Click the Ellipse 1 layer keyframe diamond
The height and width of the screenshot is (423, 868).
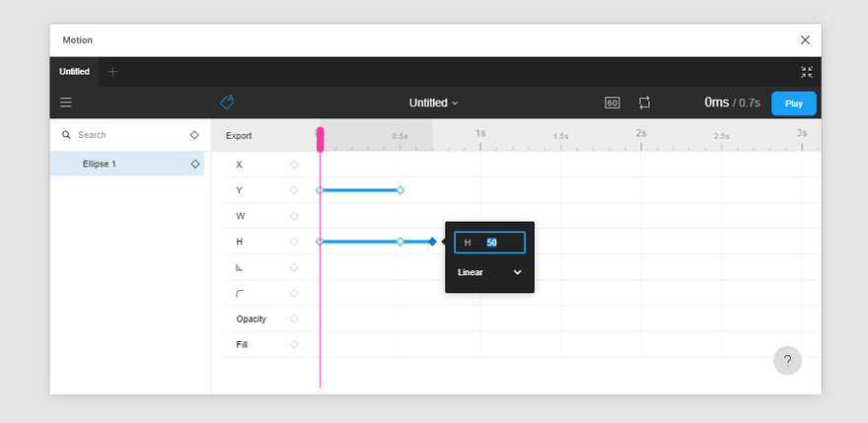click(195, 164)
